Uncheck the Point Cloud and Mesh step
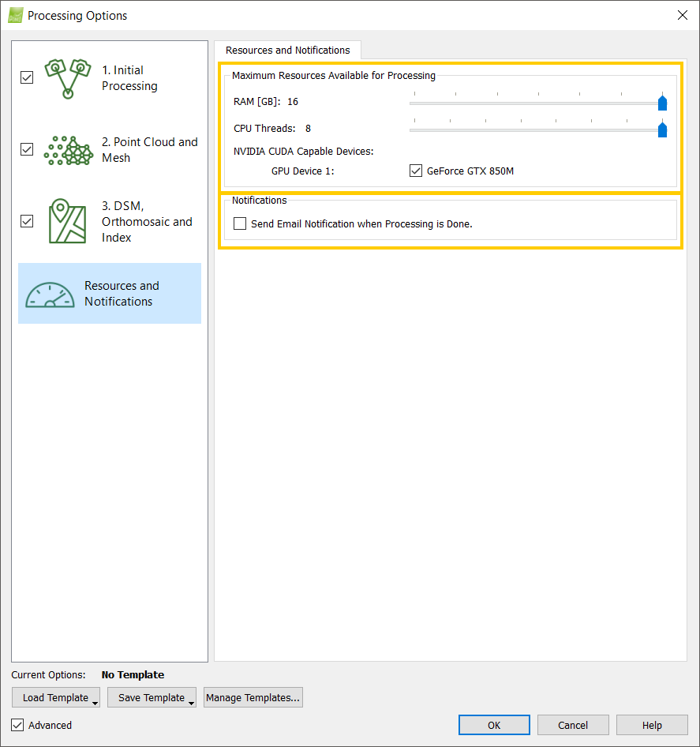 pyautogui.click(x=26, y=149)
